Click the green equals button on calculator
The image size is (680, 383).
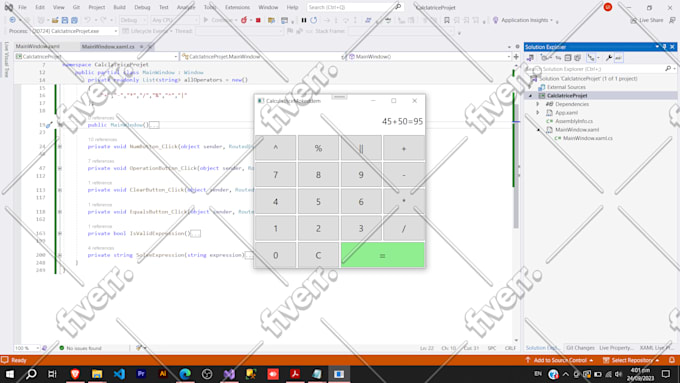(x=382, y=255)
